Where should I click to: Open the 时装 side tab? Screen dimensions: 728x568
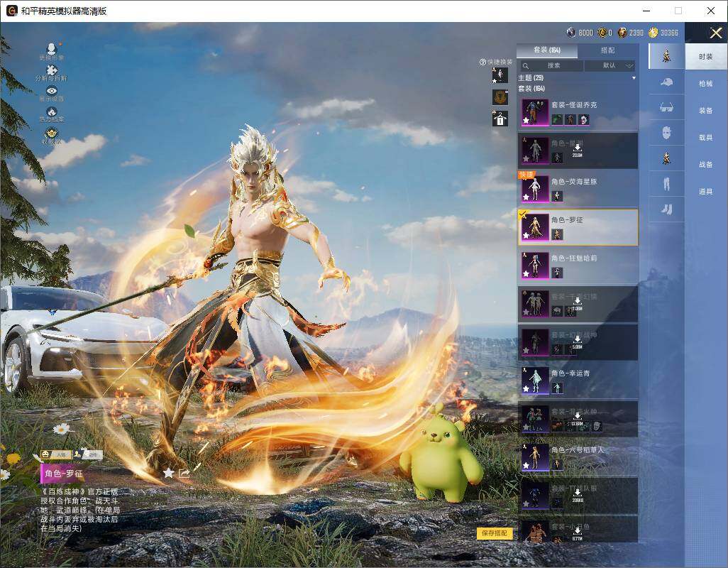(x=706, y=57)
